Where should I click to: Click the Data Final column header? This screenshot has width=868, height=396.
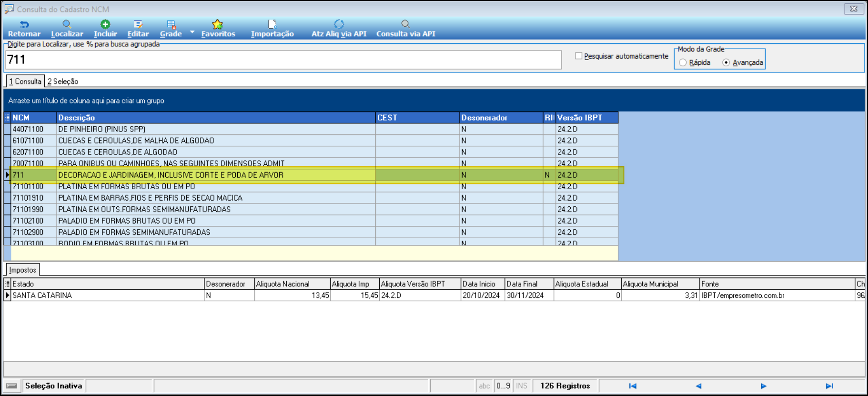529,284
